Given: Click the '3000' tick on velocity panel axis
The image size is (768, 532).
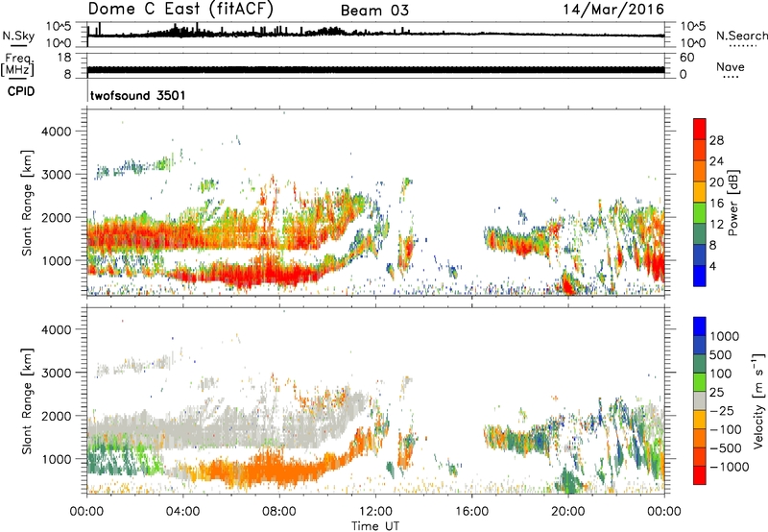Looking at the screenshot, I should click(56, 373).
